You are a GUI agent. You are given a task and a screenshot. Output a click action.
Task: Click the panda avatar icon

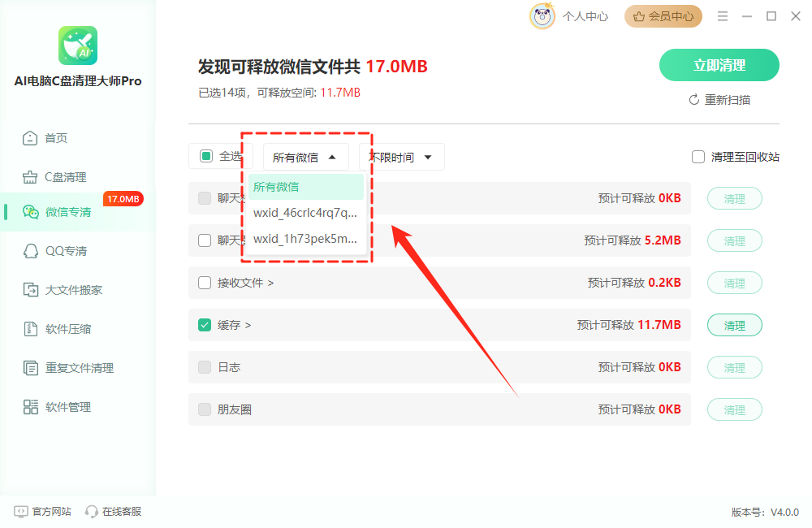point(542,16)
